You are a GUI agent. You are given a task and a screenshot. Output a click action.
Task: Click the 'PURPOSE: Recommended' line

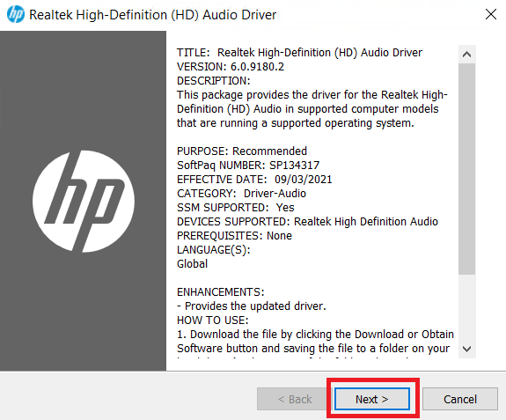tap(242, 151)
